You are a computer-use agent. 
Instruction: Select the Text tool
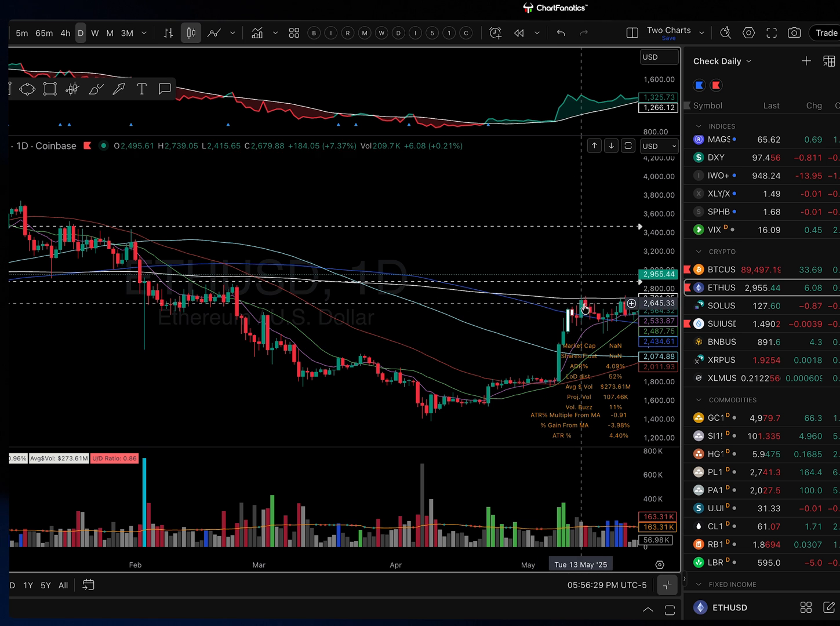(141, 89)
